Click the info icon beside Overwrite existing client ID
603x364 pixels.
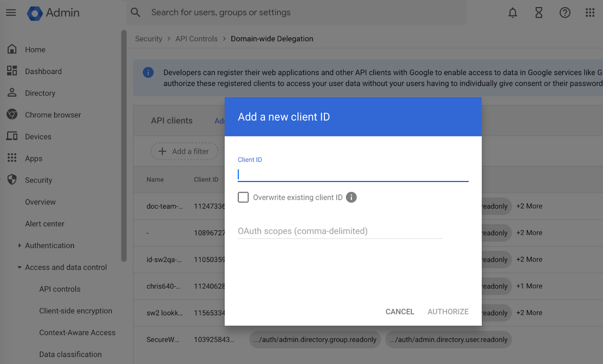point(351,197)
